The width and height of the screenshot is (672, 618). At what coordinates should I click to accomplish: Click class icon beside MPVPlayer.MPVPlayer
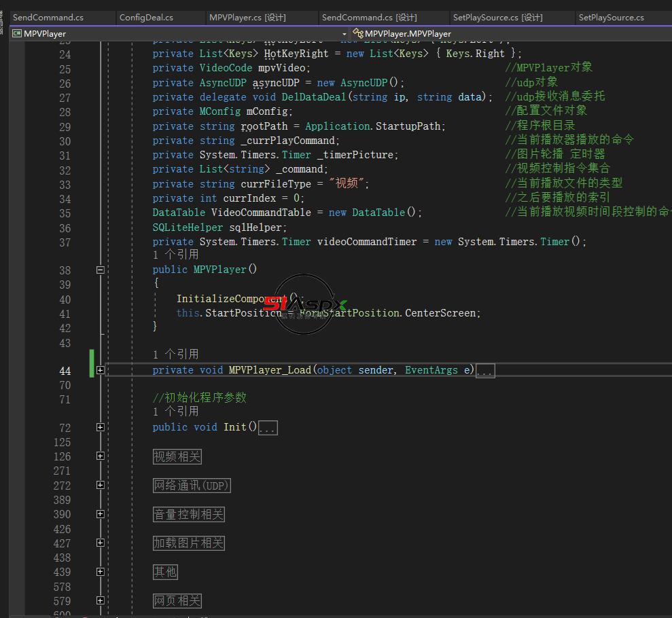(x=358, y=33)
